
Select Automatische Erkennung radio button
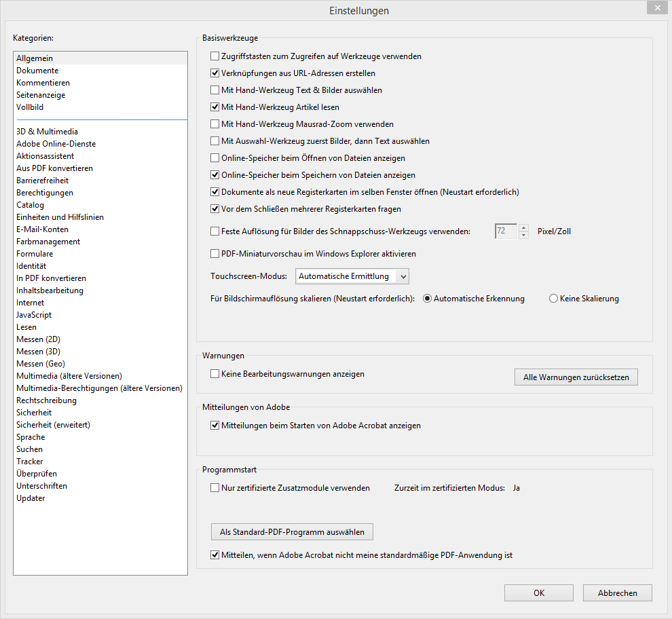point(427,299)
